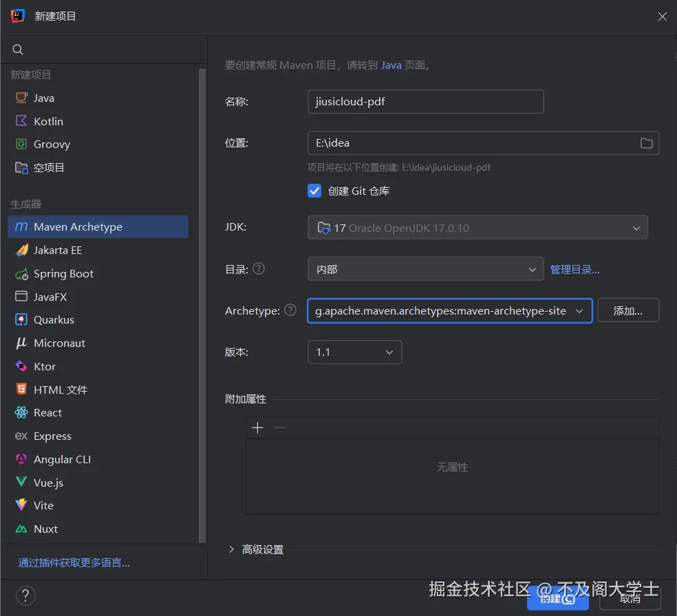Click the Jakarta EE sail icon
Viewport: 677px width, 616px height.
point(21,250)
